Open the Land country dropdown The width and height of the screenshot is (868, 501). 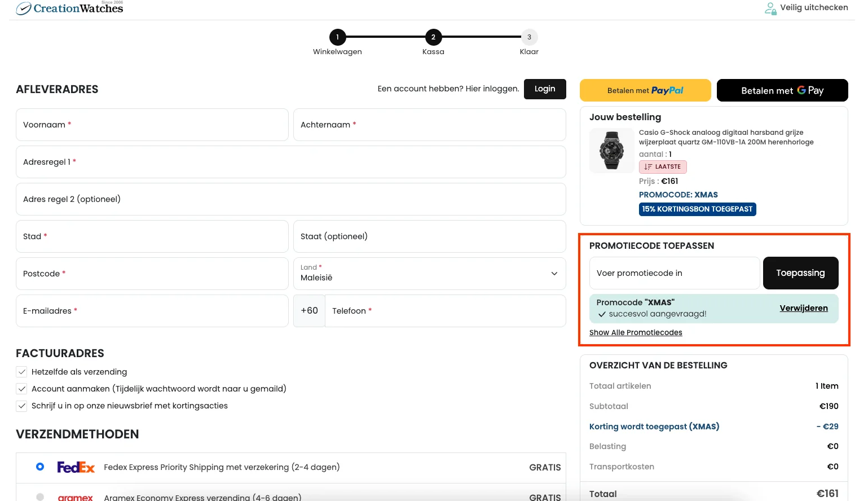[x=429, y=274]
